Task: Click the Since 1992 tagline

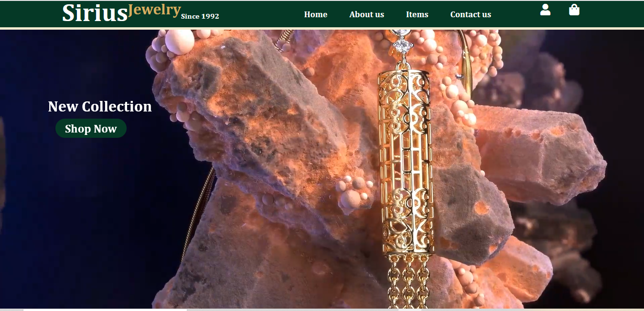Action: (200, 16)
